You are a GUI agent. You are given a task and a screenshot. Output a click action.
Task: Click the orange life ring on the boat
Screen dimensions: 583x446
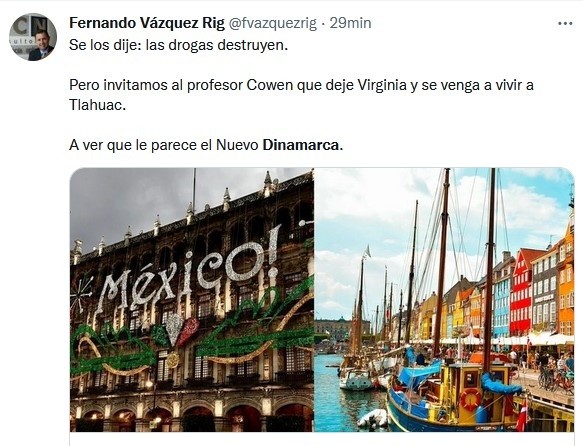click(x=471, y=400)
